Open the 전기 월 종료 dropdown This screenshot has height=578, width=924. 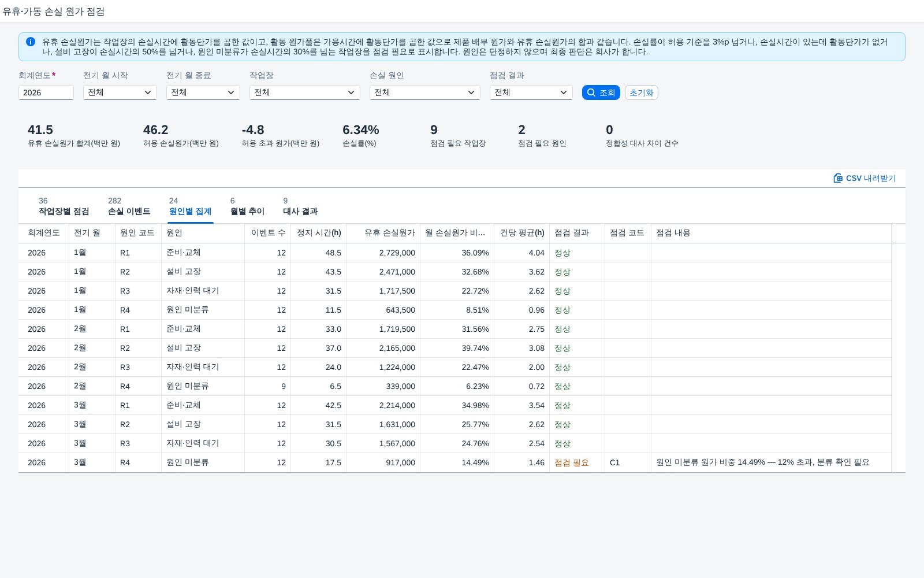coord(203,92)
